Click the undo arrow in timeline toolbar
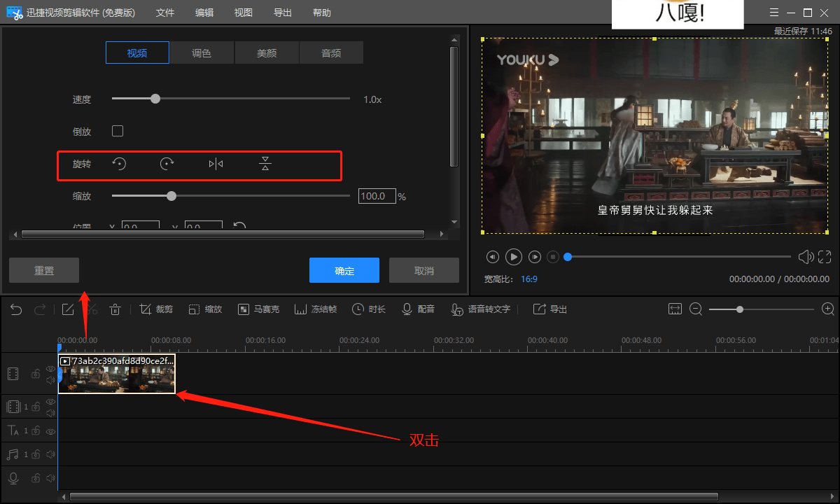The width and height of the screenshot is (840, 504). point(16,309)
